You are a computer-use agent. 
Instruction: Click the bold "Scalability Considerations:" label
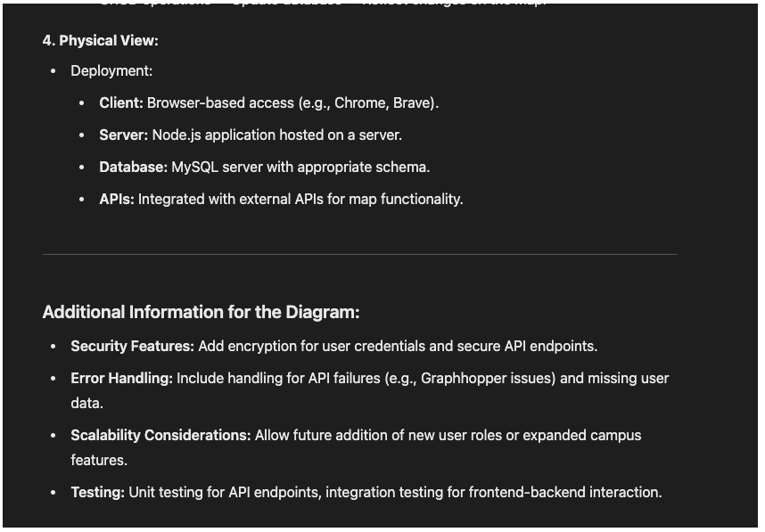161,436
